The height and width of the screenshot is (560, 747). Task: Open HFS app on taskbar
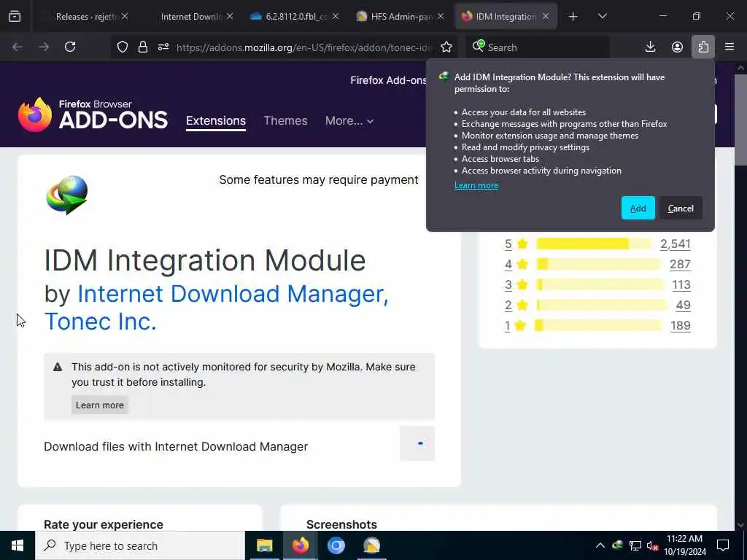(371, 545)
